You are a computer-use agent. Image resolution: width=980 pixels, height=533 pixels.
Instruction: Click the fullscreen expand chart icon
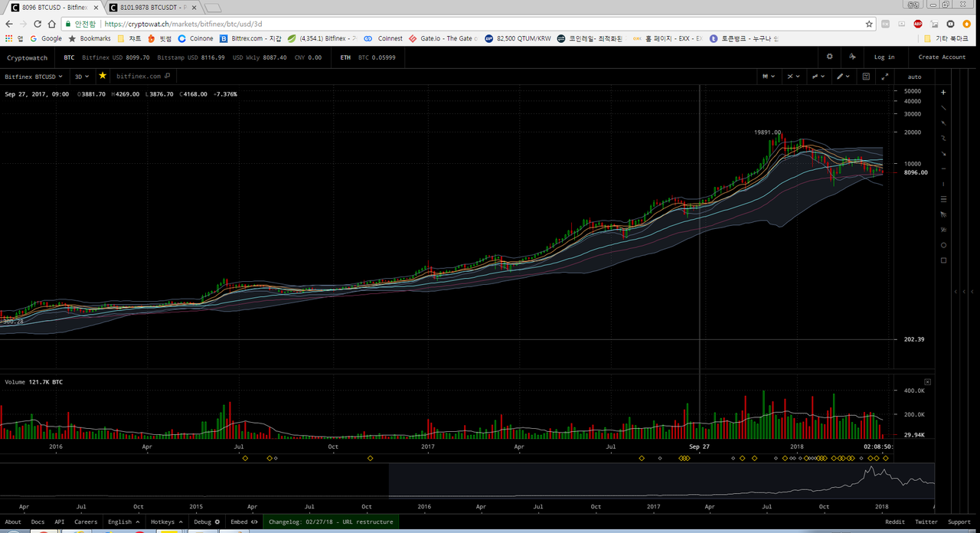tap(885, 77)
